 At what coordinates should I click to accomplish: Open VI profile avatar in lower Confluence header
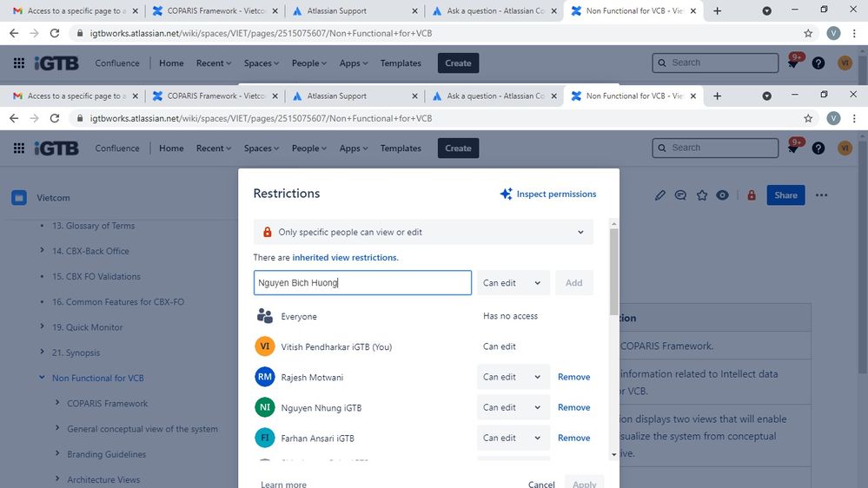[845, 148]
